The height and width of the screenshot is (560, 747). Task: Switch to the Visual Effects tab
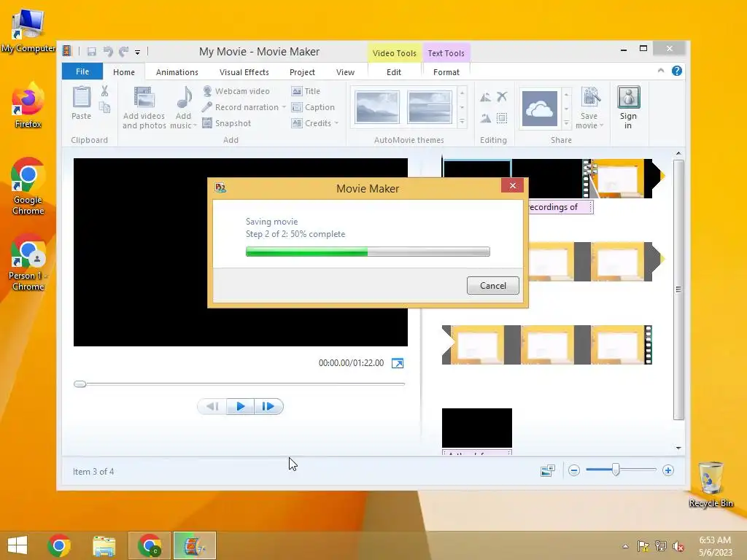point(244,72)
